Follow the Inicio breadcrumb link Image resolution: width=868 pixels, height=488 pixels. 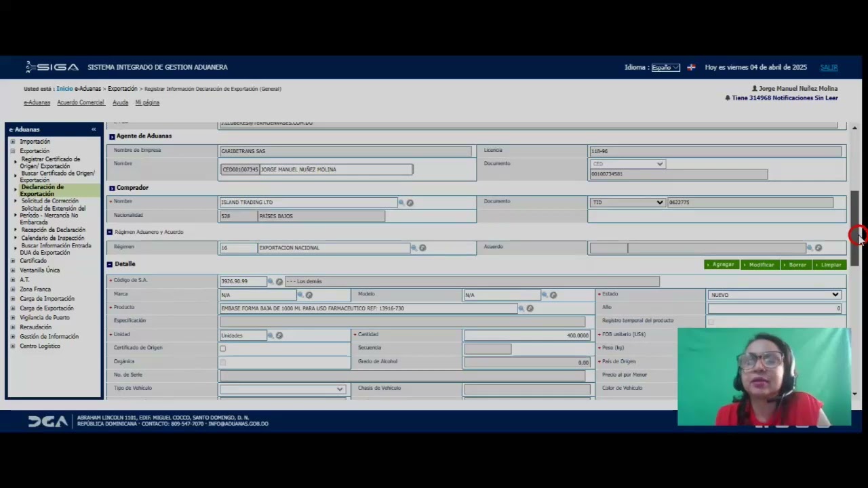pyautogui.click(x=64, y=89)
